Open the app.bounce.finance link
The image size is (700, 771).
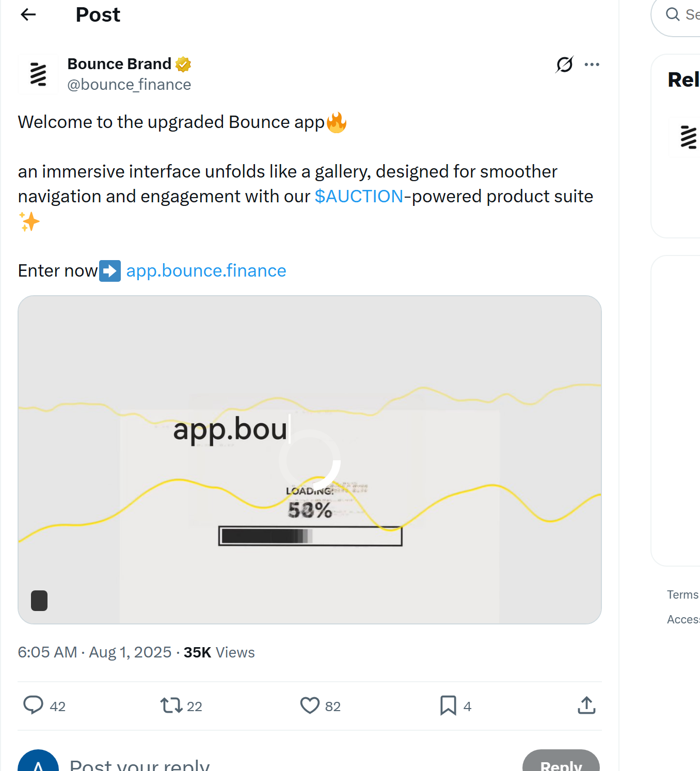pyautogui.click(x=206, y=270)
